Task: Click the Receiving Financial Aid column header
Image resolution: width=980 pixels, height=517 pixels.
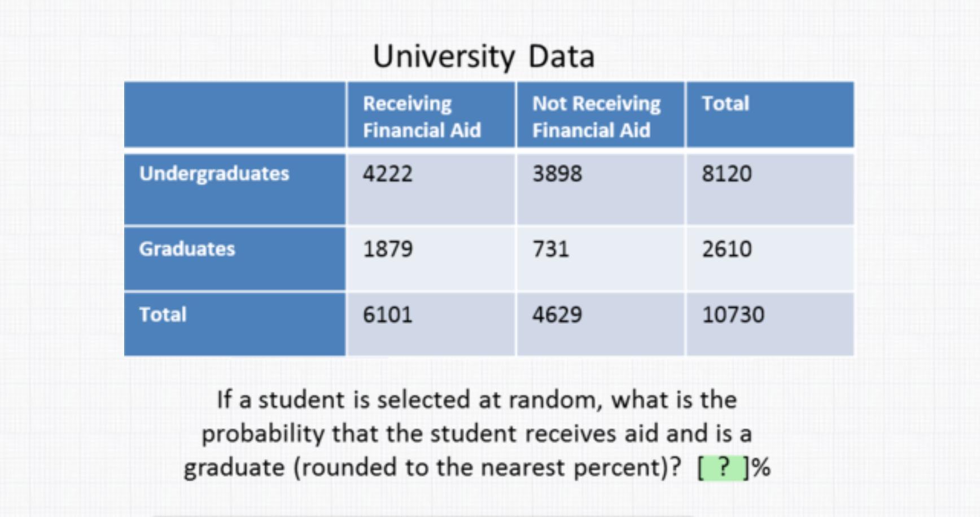Action: [431, 115]
